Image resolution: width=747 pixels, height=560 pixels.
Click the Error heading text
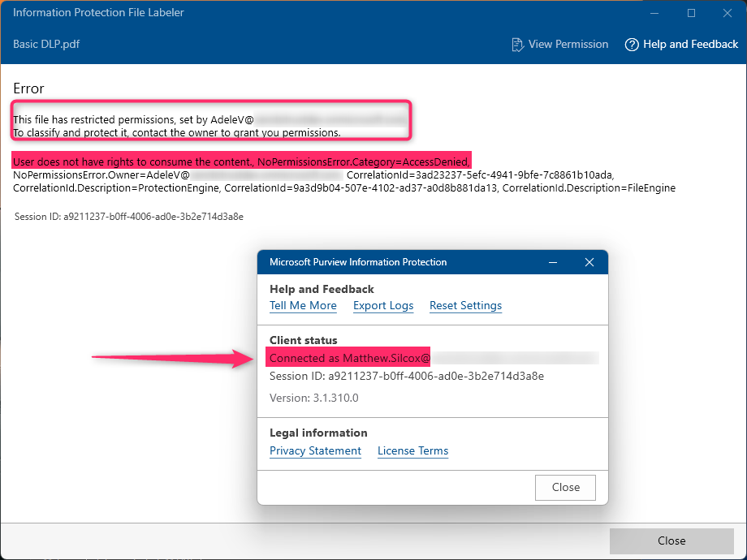(x=28, y=88)
